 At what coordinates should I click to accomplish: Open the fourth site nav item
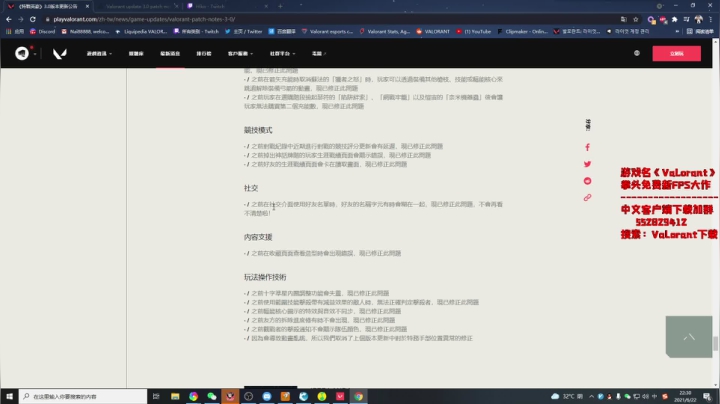[204, 54]
